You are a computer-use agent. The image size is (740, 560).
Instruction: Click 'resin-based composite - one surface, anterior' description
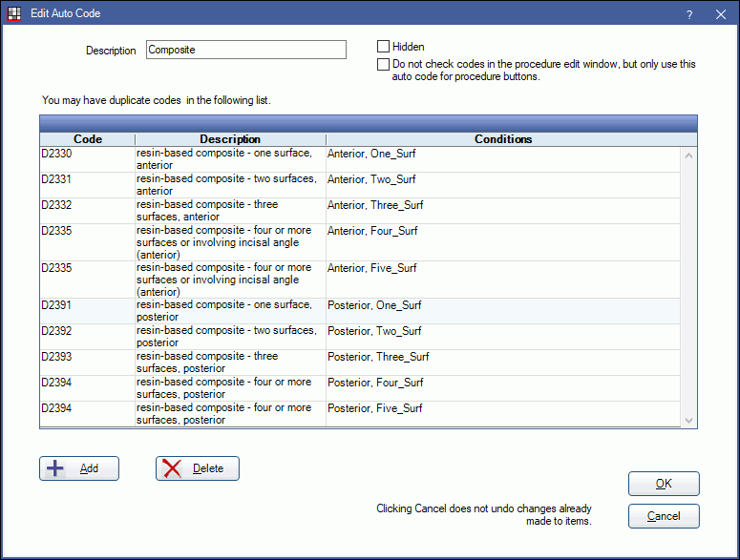[230, 159]
